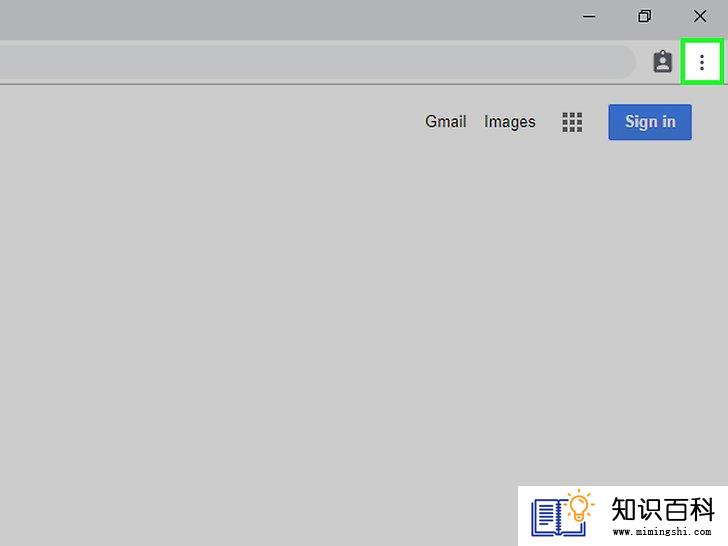The width and height of the screenshot is (728, 546).
Task: Open the Google apps grid
Action: click(572, 122)
